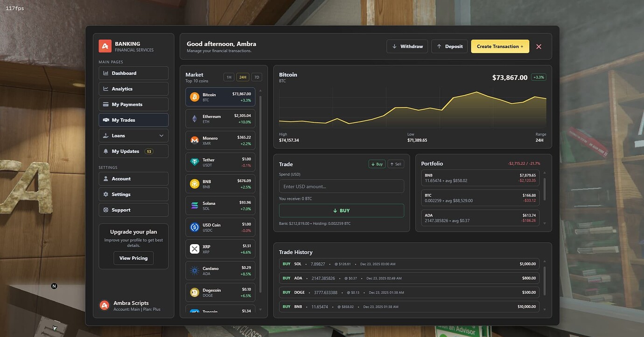Click View Pricing button

point(133,258)
